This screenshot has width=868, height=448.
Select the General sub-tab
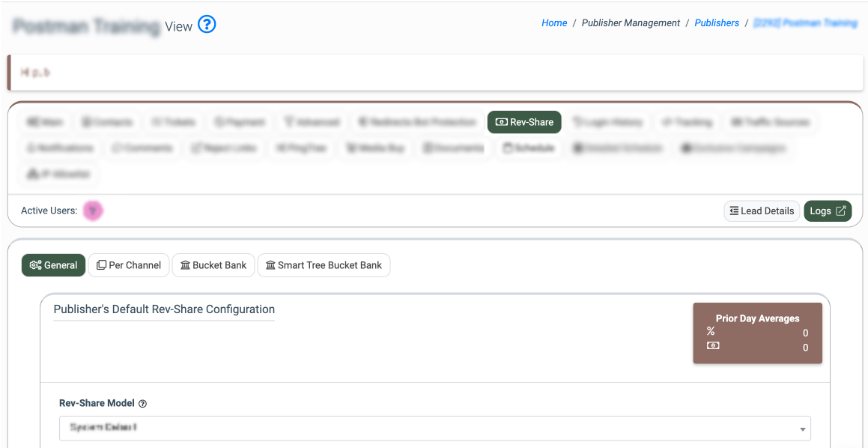(53, 265)
